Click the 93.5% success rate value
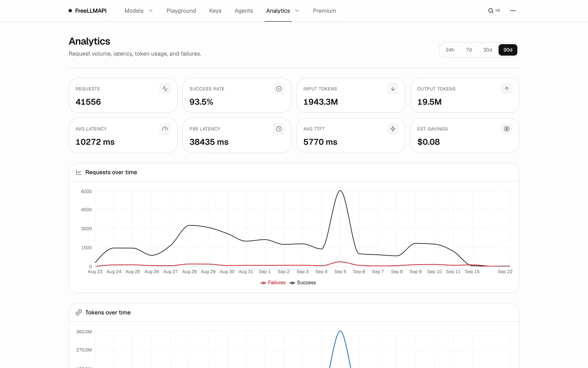The height and width of the screenshot is (368, 588). tap(201, 102)
